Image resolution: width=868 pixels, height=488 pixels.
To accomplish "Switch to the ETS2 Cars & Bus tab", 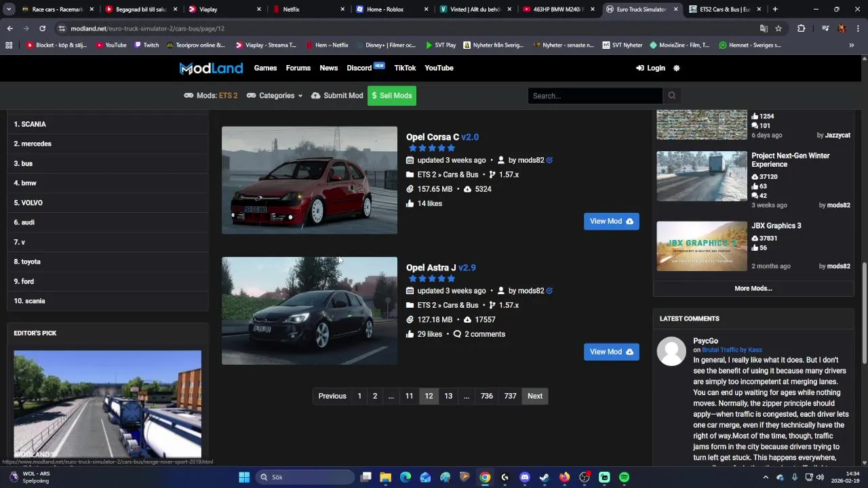I will [724, 9].
